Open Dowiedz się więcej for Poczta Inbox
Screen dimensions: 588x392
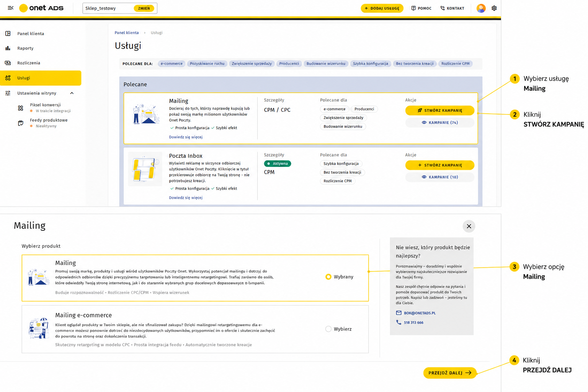pos(186,198)
